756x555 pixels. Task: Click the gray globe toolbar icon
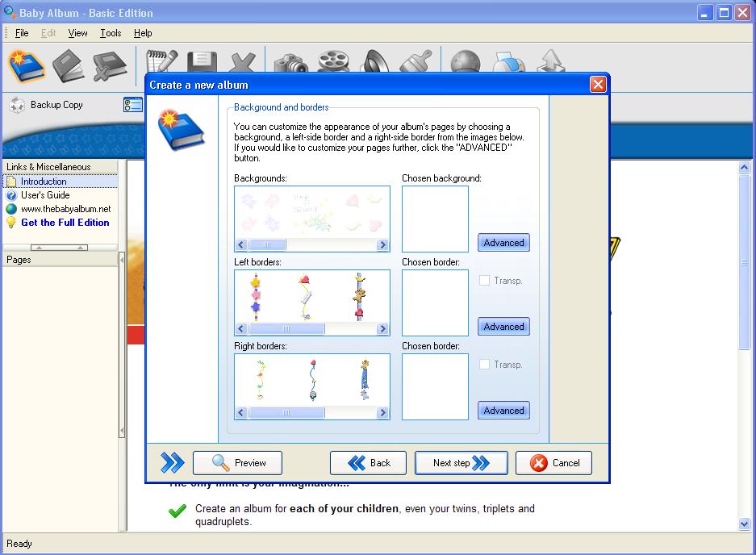[x=466, y=61]
